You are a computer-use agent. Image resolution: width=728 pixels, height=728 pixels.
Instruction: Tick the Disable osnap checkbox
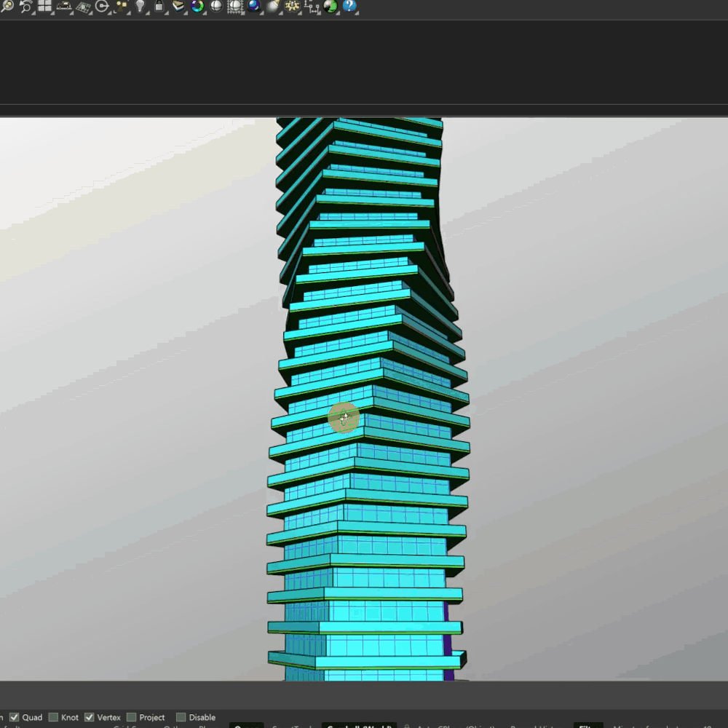181,717
